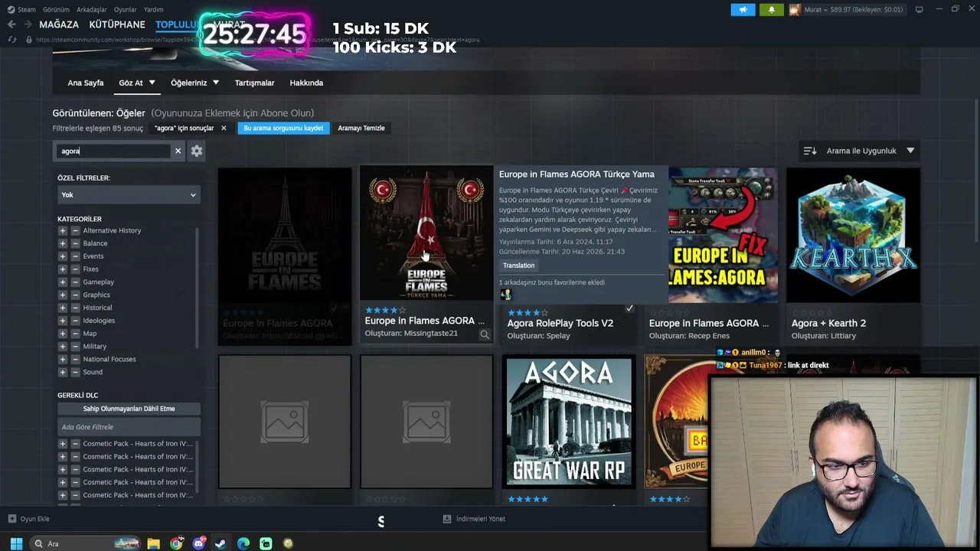Click the downloads icon beside İndirmeleri Yönet
The height and width of the screenshot is (551, 980).
tap(447, 519)
